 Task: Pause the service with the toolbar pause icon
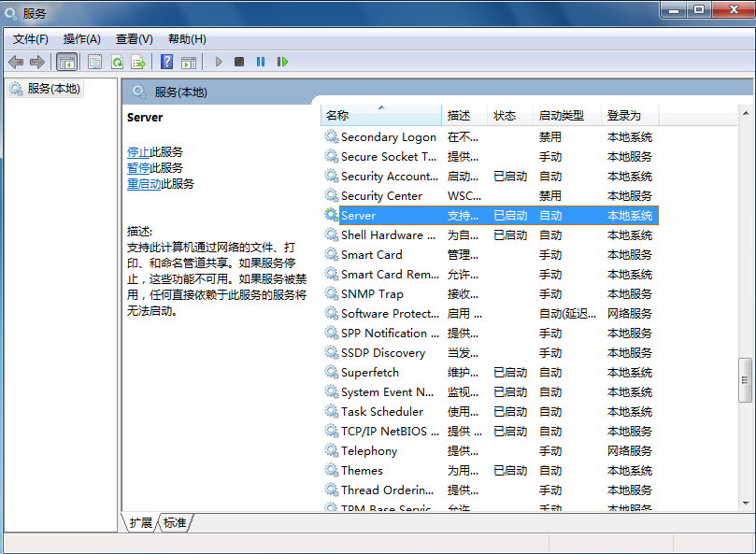pos(261,62)
